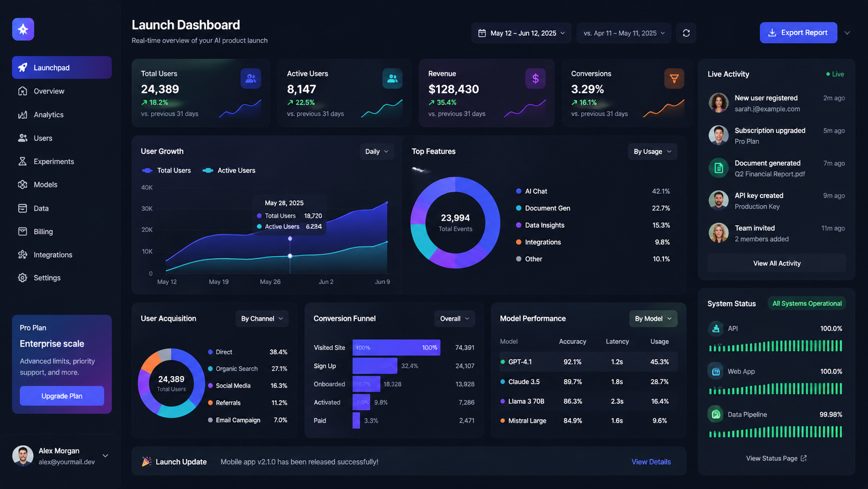Click the Users people icon in sidebar
Image resolution: width=868 pixels, height=489 pixels.
[x=22, y=138]
